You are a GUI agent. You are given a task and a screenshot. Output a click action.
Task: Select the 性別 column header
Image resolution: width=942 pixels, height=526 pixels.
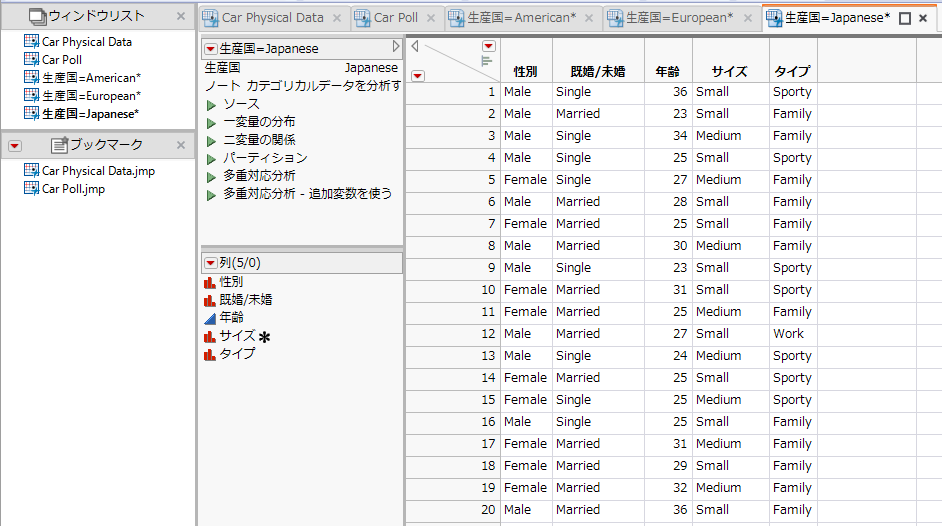[x=526, y=72]
